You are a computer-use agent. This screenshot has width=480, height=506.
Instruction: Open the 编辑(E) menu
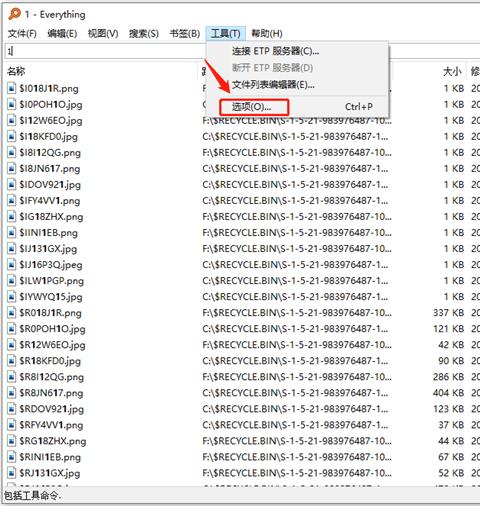click(62, 33)
